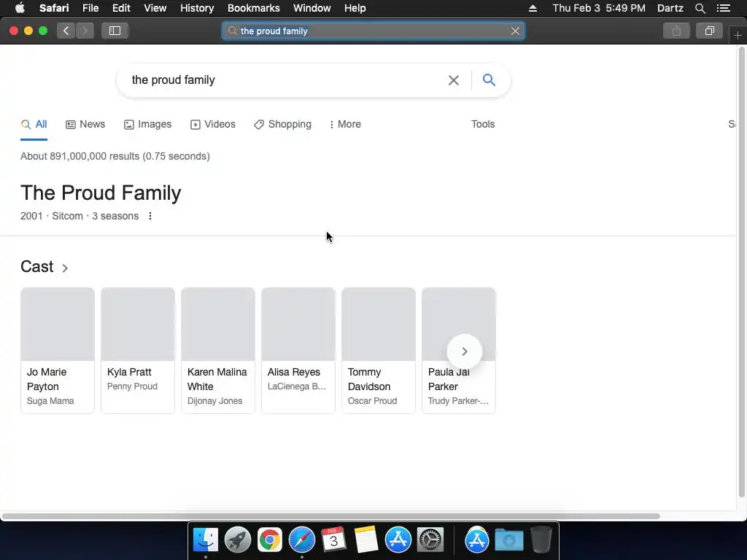Open the Help menu

pyautogui.click(x=355, y=8)
